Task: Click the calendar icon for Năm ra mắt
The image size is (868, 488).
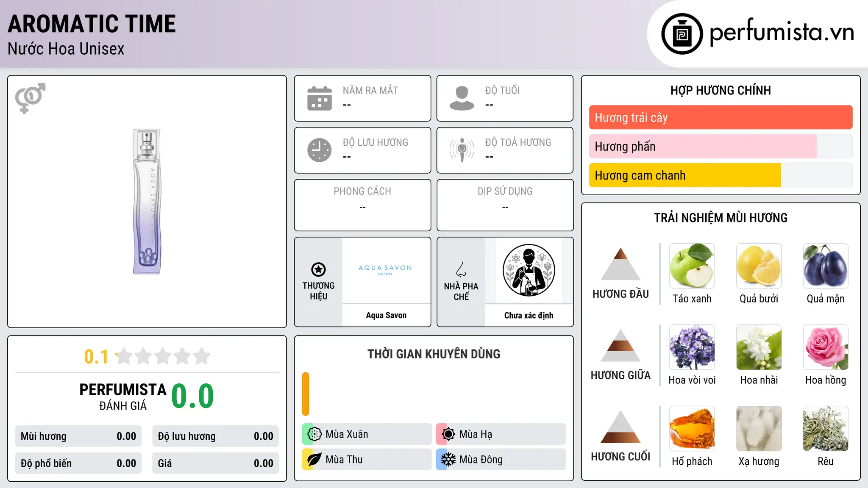Action: (x=320, y=98)
